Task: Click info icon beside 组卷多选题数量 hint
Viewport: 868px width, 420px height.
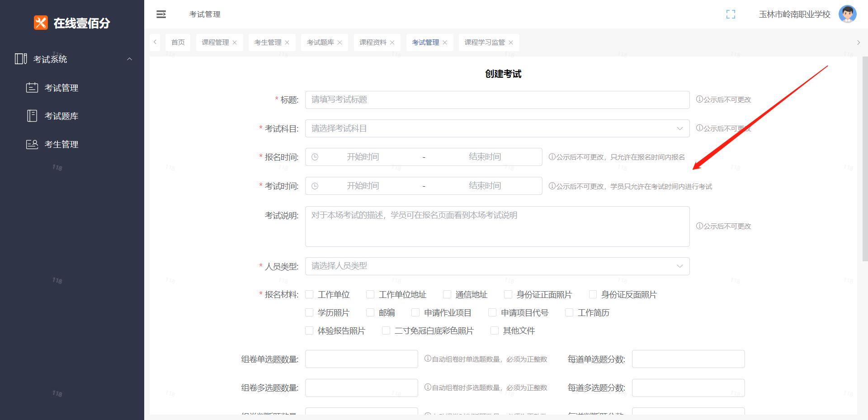Action: point(428,387)
